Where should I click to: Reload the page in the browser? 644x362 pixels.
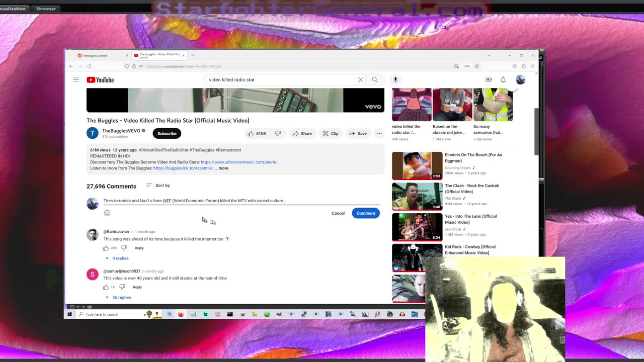(x=89, y=66)
